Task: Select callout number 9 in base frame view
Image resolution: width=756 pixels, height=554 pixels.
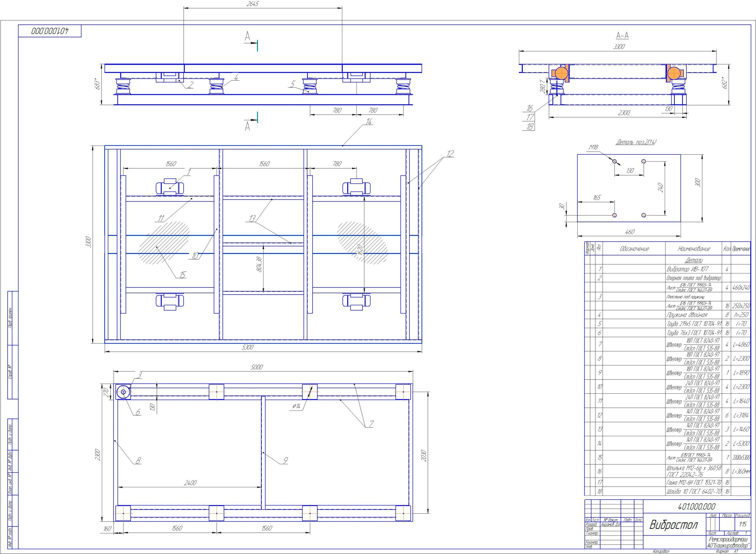Action: 285,461
